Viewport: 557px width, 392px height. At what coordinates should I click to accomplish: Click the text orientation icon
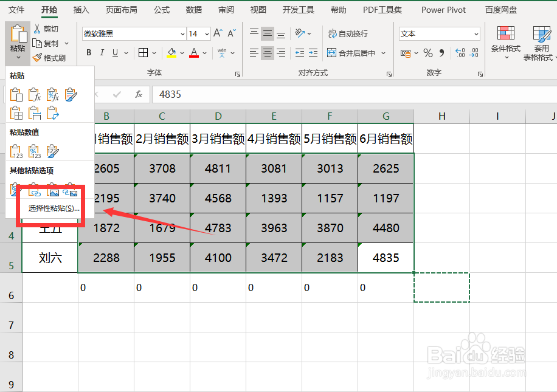click(300, 33)
